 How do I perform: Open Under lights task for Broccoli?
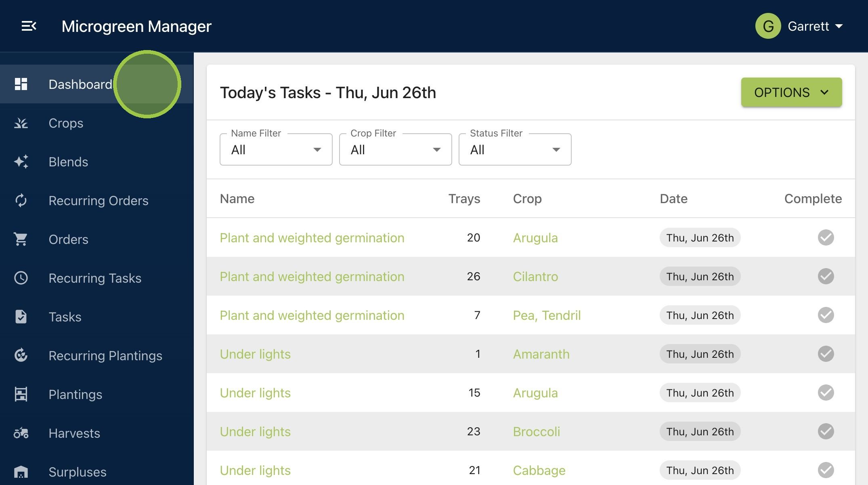(x=255, y=432)
